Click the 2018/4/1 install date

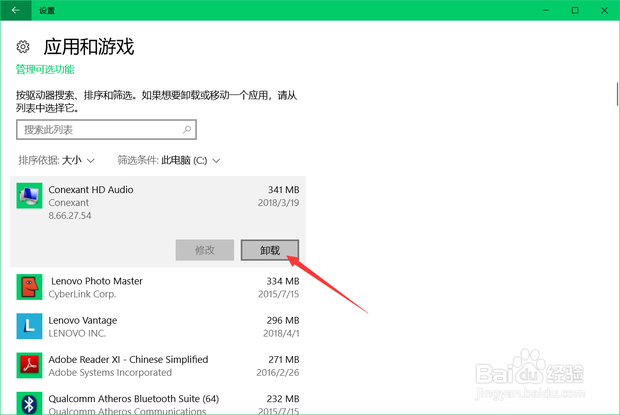pos(281,333)
